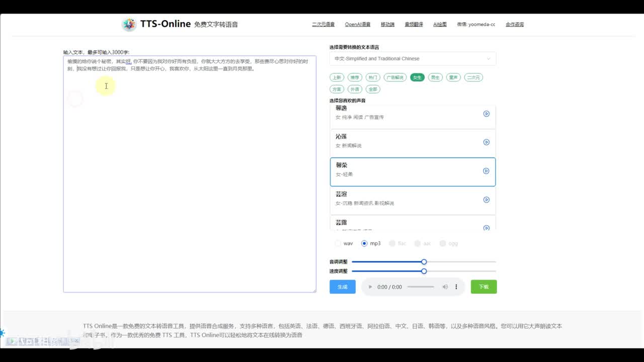Go to the 二次元语音 page
Screen dimensions: 644x362
(323, 24)
